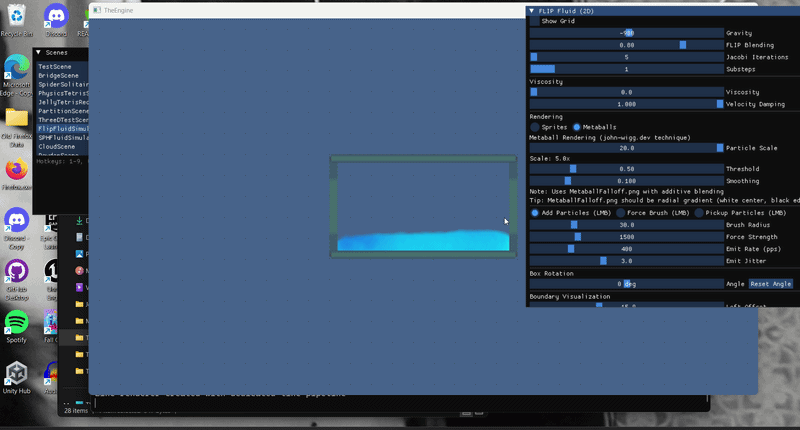The height and width of the screenshot is (430, 800).
Task: Click the Viscosity value slider
Action: [627, 92]
